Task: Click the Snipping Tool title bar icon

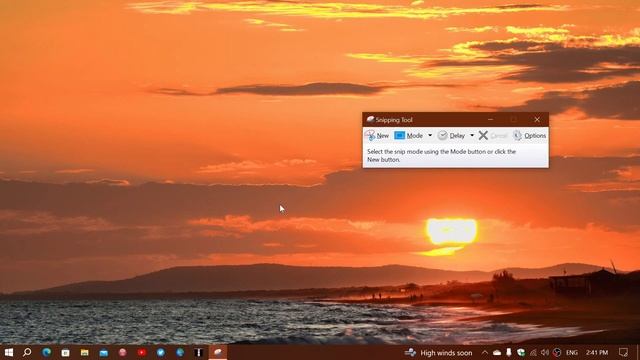Action: [x=370, y=120]
